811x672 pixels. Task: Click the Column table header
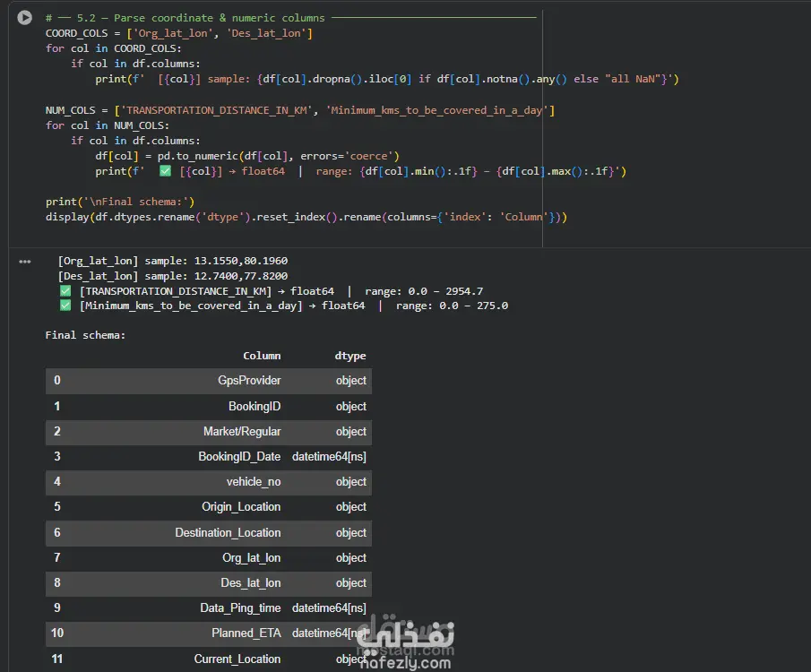[x=262, y=356]
